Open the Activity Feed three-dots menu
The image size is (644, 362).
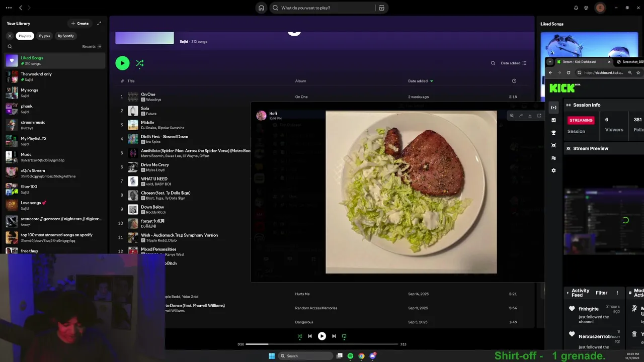point(617,293)
